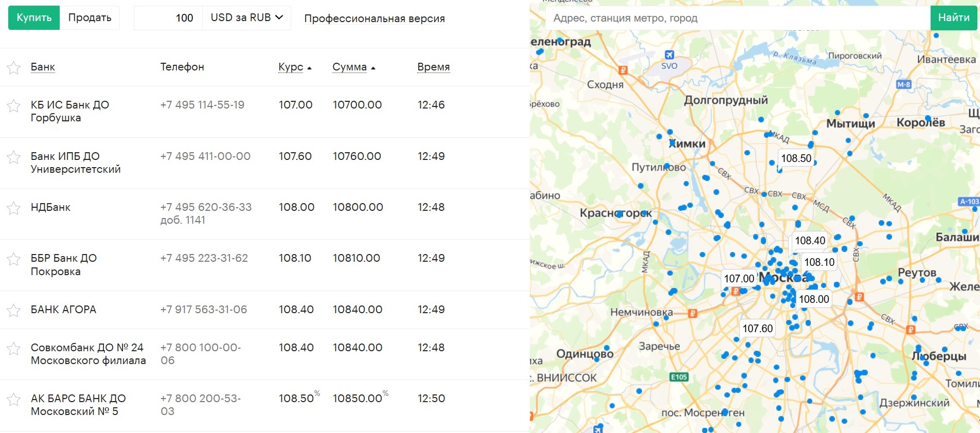The height and width of the screenshot is (433, 980).
Task: Click the SVO airport icon on map
Action: pyautogui.click(x=669, y=55)
